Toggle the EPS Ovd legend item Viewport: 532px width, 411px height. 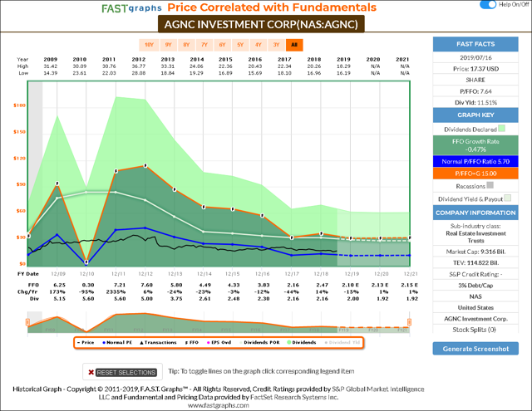click(219, 343)
